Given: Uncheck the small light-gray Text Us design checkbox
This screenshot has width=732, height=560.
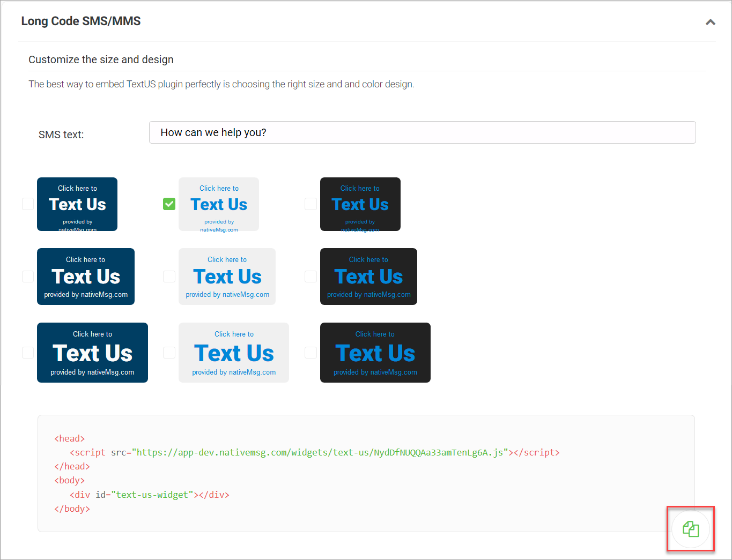Looking at the screenshot, I should point(169,204).
